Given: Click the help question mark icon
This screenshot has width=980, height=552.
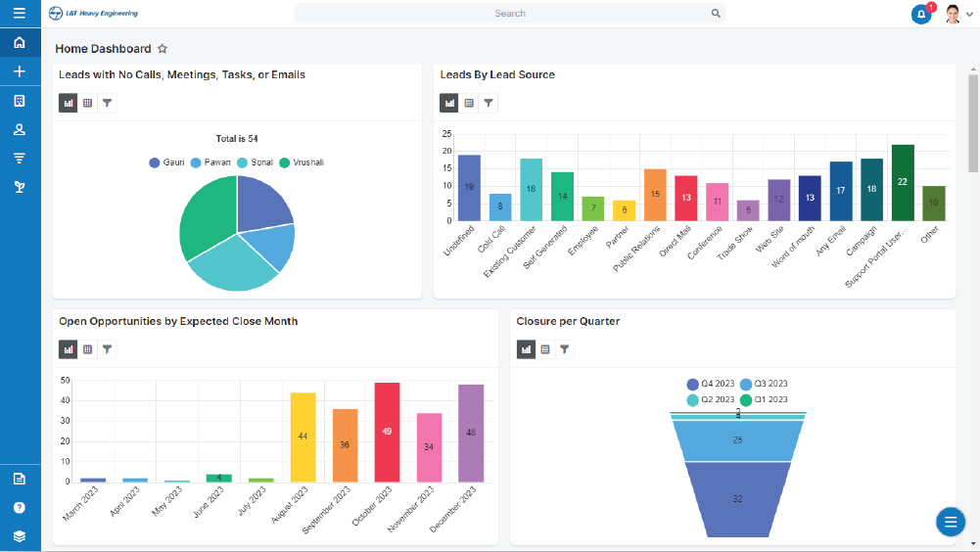Looking at the screenshot, I should [20, 508].
